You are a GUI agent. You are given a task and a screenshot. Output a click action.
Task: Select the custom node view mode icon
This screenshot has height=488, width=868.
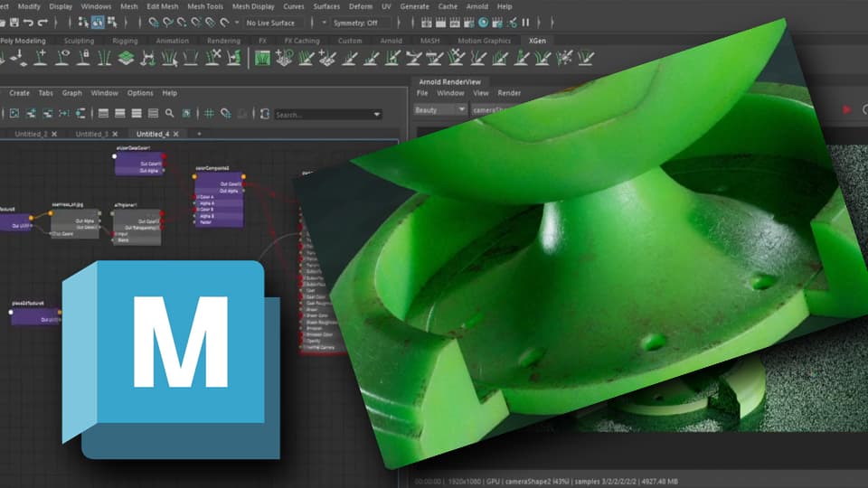[154, 114]
